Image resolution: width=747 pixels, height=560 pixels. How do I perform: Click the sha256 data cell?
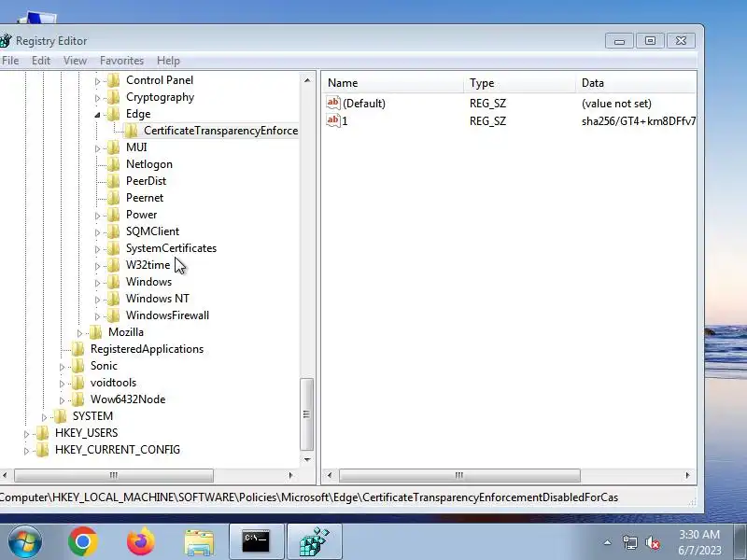(639, 121)
